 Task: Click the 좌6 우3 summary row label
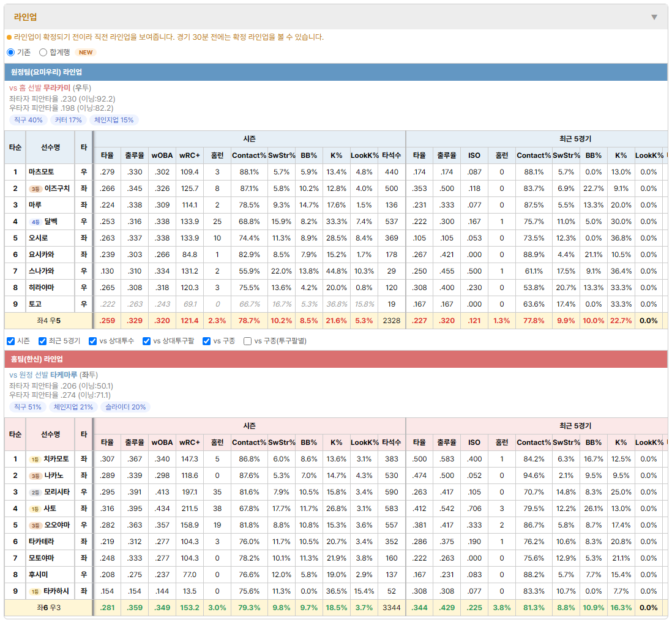tap(48, 608)
